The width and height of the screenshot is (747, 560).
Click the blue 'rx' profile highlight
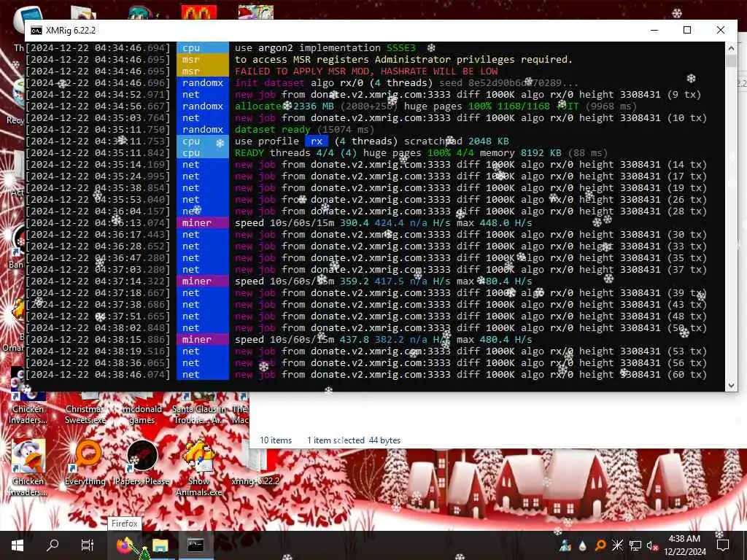tap(317, 141)
